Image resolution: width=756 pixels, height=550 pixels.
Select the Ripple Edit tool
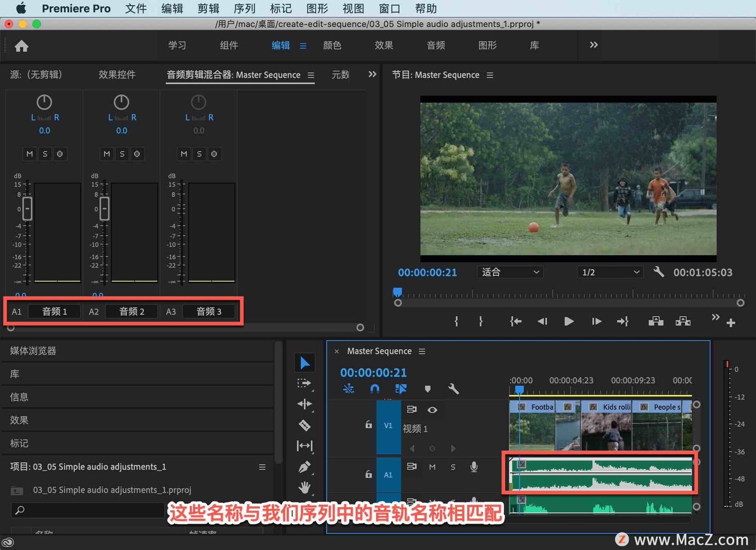coord(304,404)
